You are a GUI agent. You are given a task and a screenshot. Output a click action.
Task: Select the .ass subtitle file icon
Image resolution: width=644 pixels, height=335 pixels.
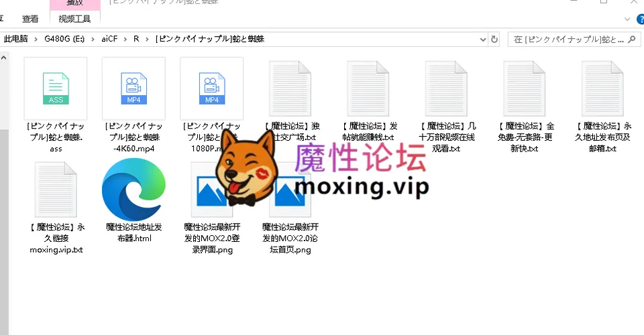[x=56, y=88]
